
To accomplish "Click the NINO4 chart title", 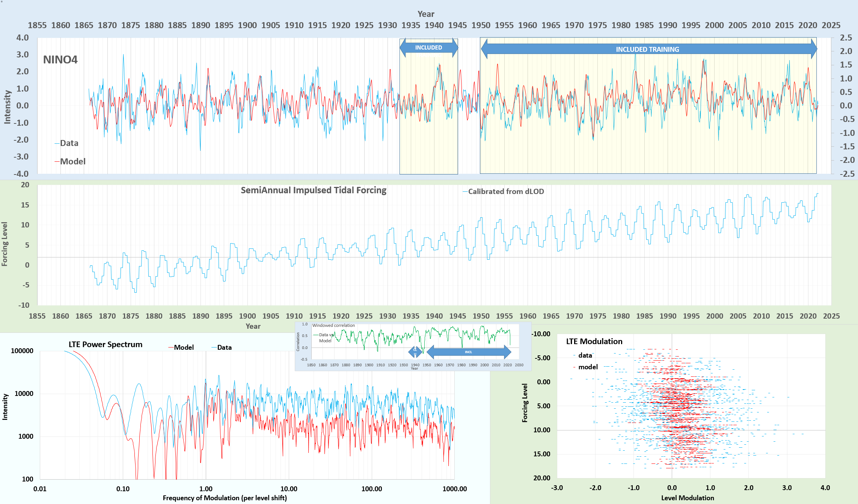I will click(60, 60).
